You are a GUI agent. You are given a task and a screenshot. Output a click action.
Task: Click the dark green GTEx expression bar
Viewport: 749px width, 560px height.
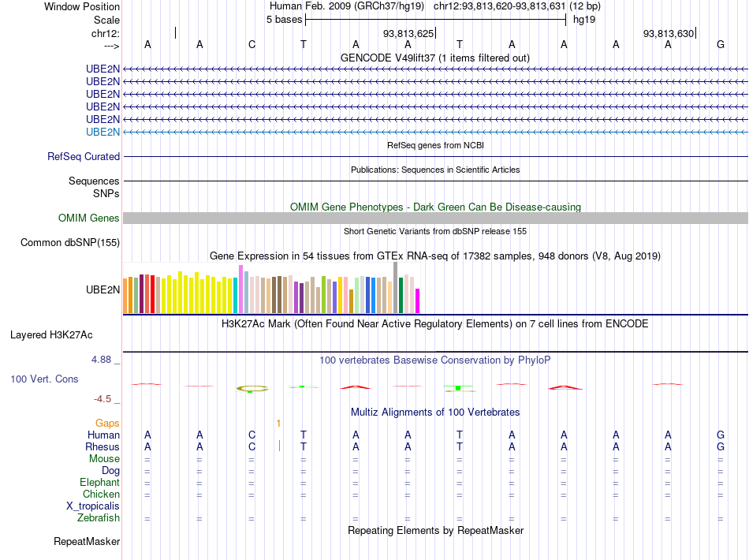(x=401, y=295)
